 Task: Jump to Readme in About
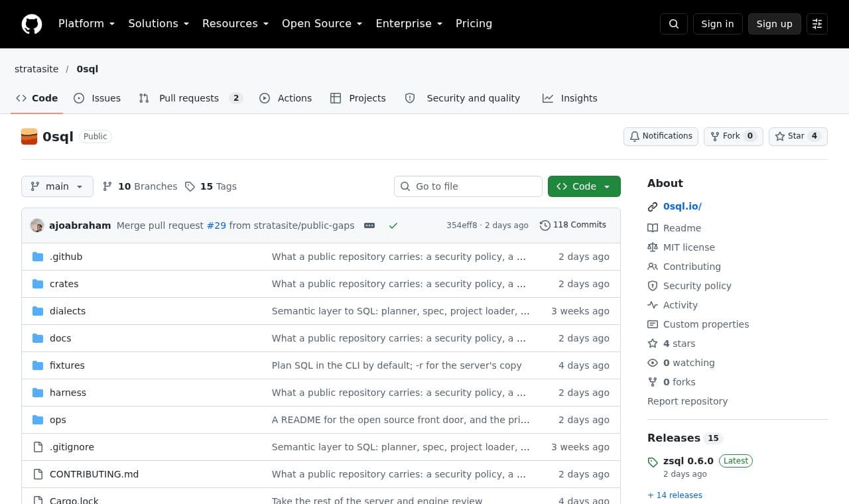pos(675,228)
